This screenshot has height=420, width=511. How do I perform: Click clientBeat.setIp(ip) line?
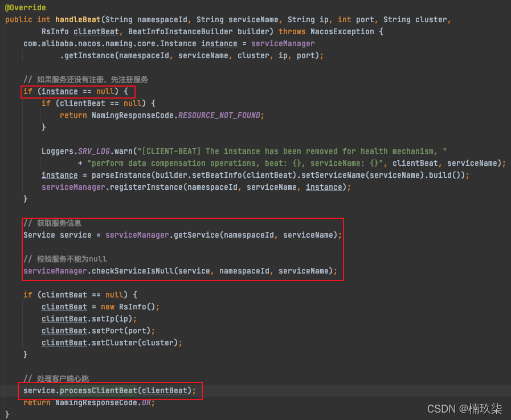coord(89,319)
